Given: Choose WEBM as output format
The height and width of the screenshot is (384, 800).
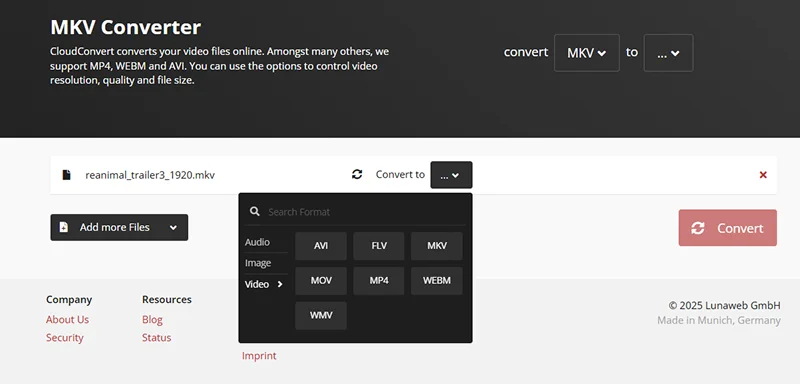Looking at the screenshot, I should [437, 280].
